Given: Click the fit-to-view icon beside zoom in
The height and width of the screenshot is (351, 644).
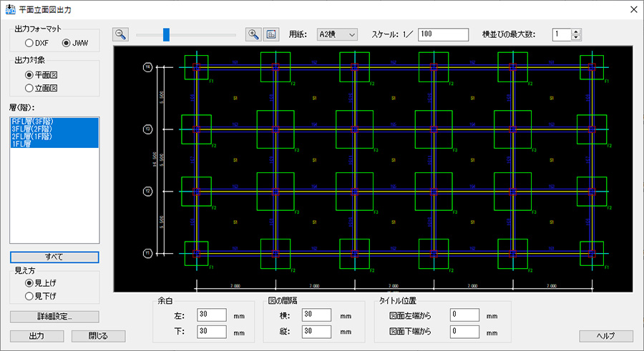Looking at the screenshot, I should point(271,34).
